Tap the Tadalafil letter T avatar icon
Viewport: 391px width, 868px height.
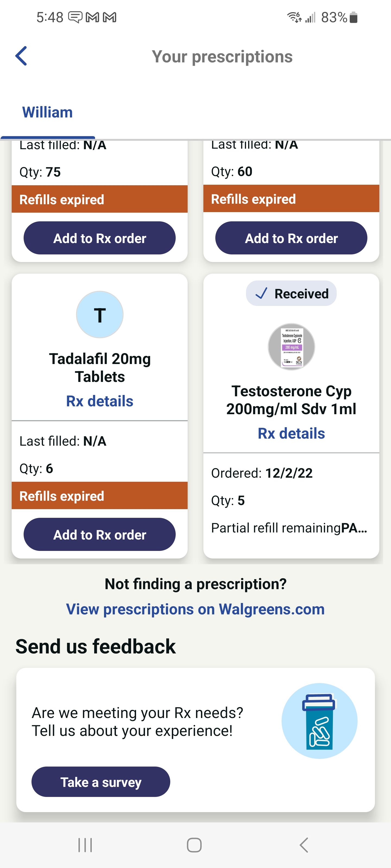coord(100,315)
